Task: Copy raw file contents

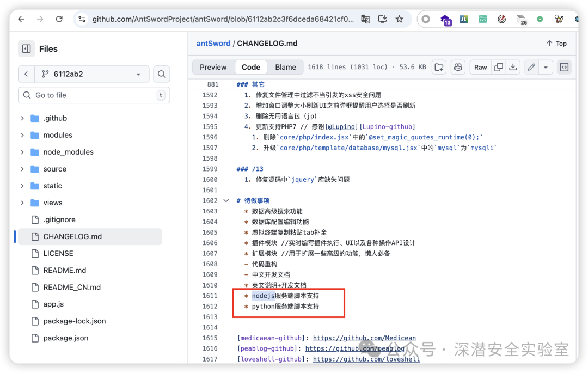Action: (x=499, y=67)
